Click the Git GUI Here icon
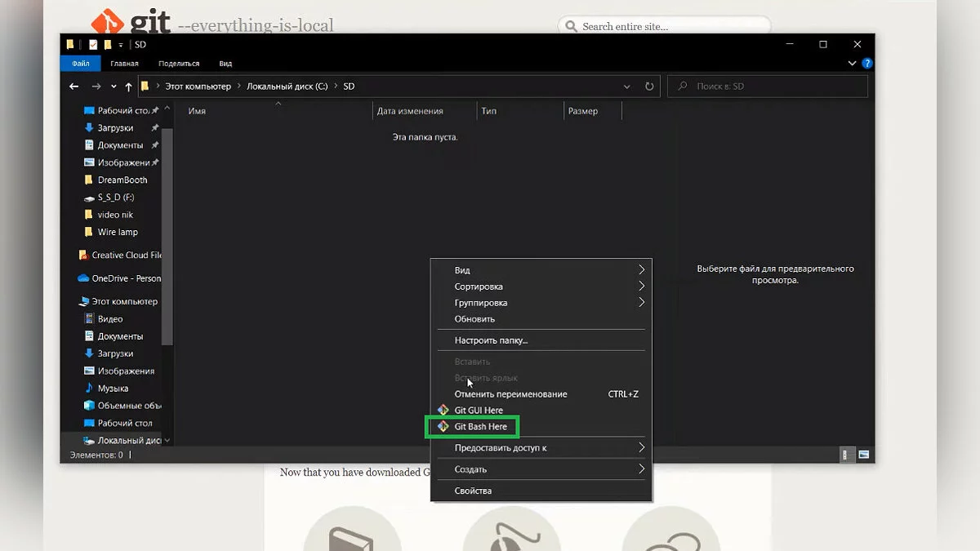980x551 pixels. (443, 410)
